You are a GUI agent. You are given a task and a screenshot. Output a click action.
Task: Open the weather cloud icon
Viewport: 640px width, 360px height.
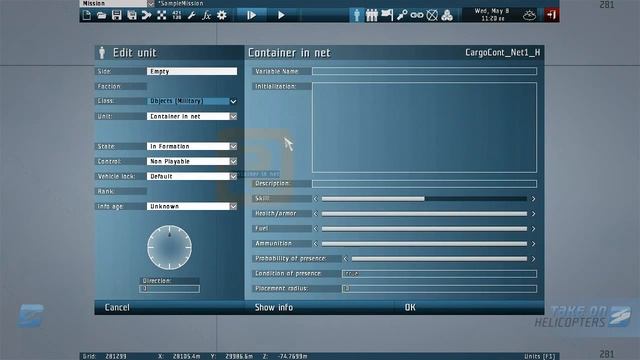pos(529,16)
